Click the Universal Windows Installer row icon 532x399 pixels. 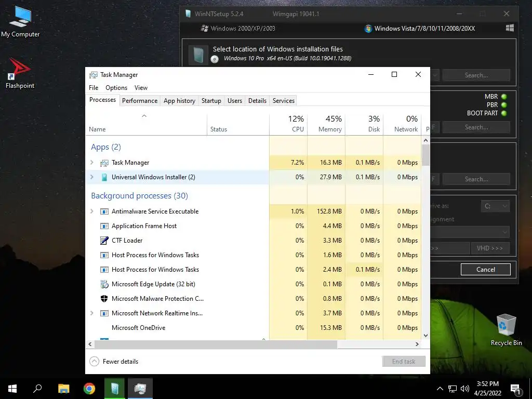pos(104,177)
